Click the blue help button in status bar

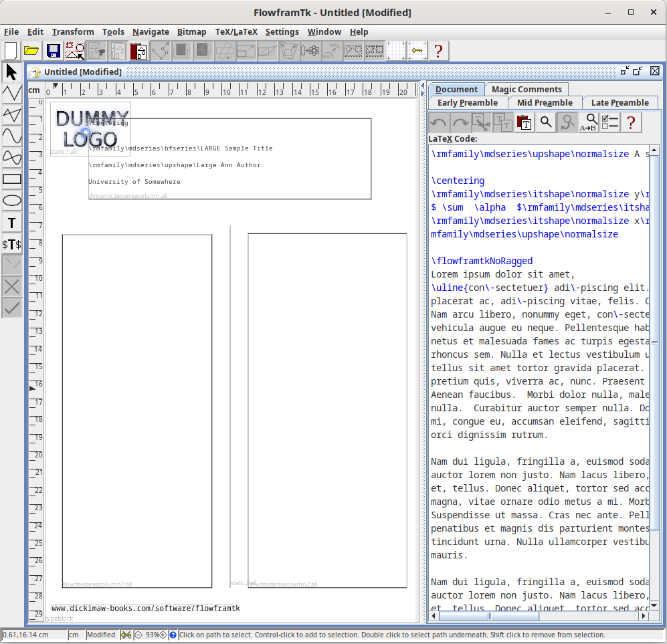pyautogui.click(x=173, y=635)
